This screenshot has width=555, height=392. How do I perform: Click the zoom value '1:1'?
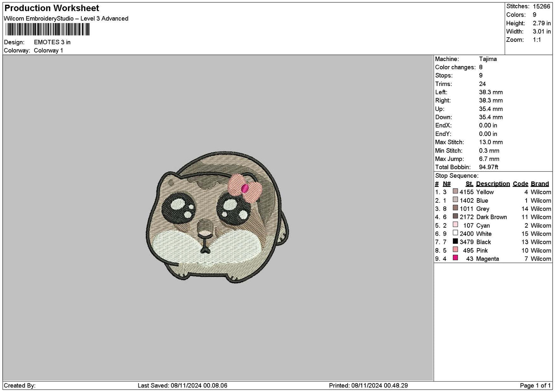pyautogui.click(x=537, y=40)
